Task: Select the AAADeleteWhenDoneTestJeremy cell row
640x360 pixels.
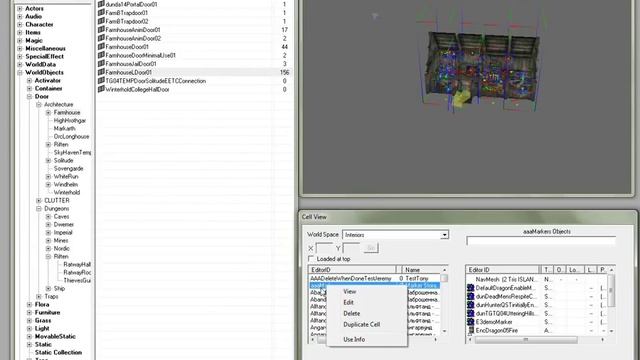Action: click(374, 278)
